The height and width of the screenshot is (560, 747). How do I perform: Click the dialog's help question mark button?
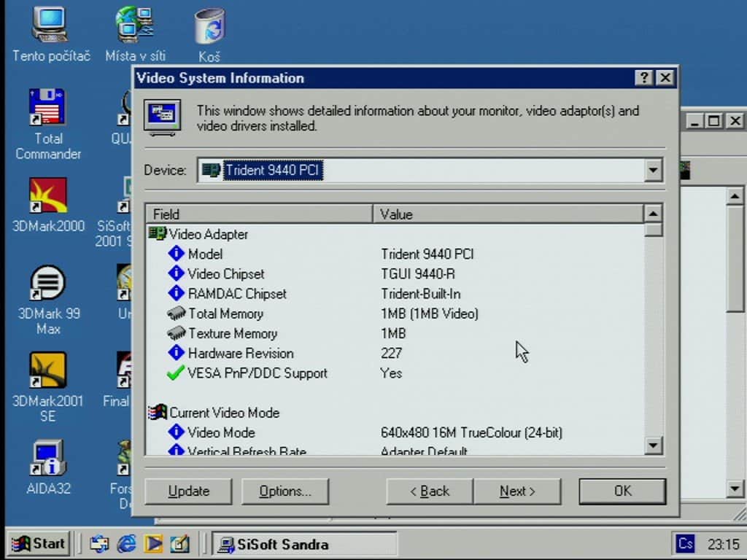point(643,77)
